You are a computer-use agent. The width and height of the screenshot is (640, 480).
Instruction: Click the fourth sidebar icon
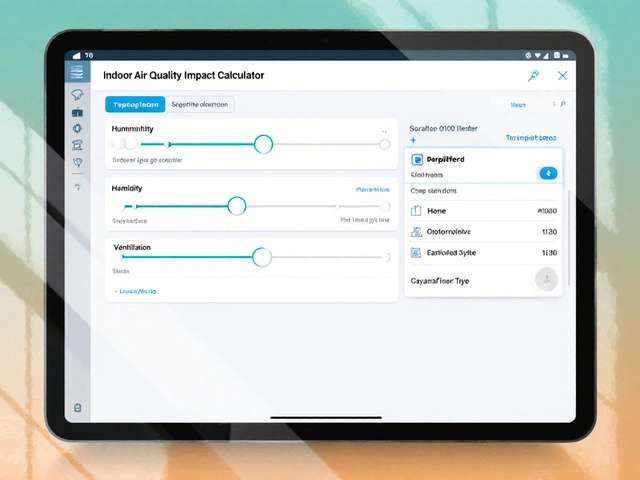[x=77, y=145]
